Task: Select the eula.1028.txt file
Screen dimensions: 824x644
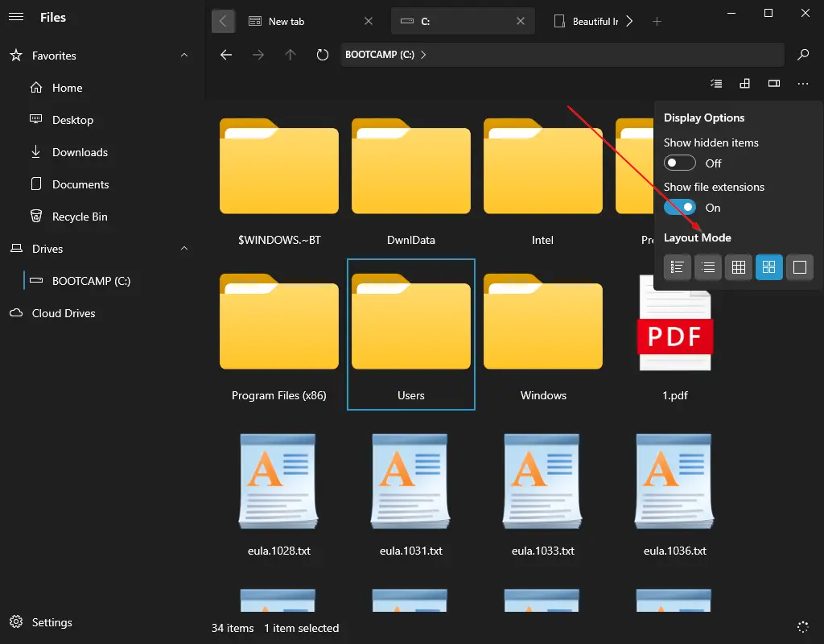Action: click(x=279, y=492)
